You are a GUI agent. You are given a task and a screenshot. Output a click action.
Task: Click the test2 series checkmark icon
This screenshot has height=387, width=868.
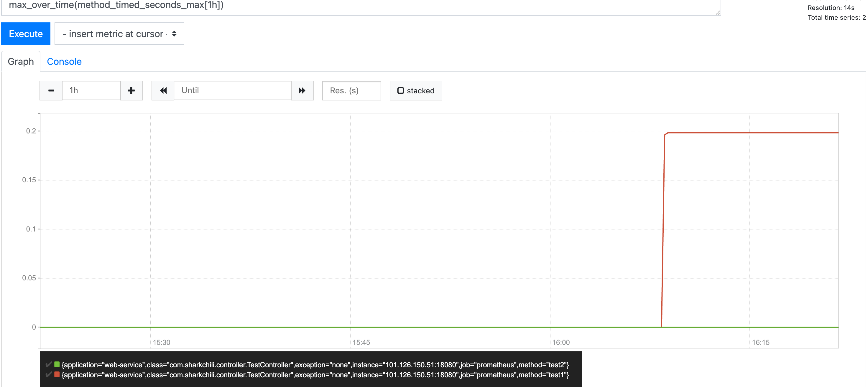[49, 364]
